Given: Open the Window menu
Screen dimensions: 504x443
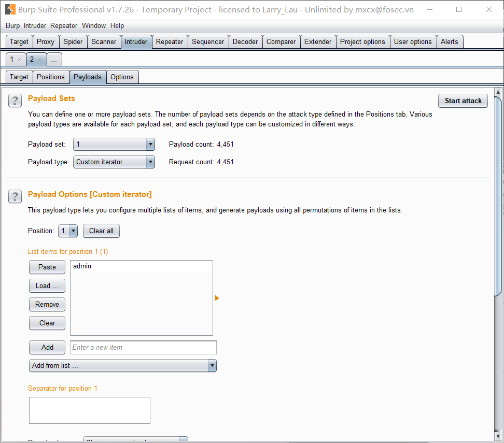Looking at the screenshot, I should 94,26.
